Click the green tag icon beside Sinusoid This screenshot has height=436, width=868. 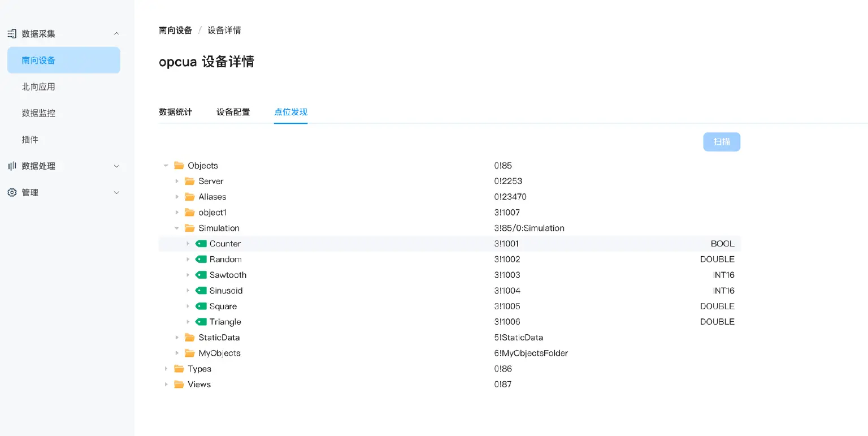pos(202,290)
